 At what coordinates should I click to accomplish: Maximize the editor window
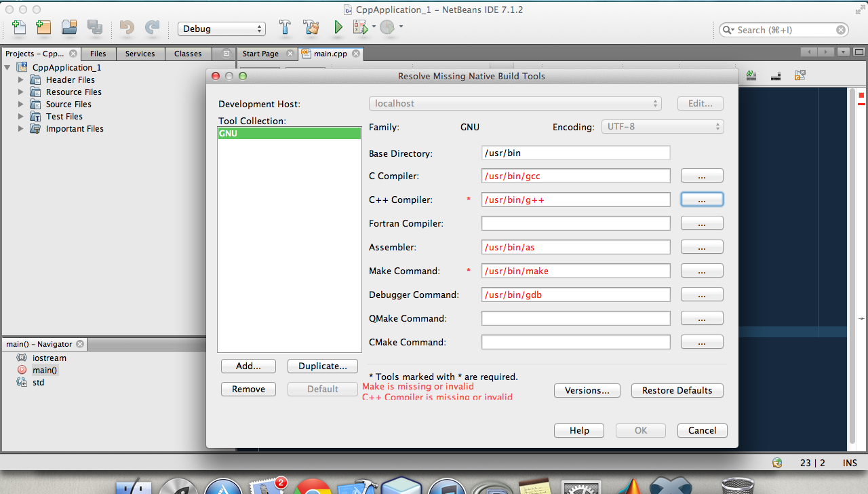(x=860, y=52)
